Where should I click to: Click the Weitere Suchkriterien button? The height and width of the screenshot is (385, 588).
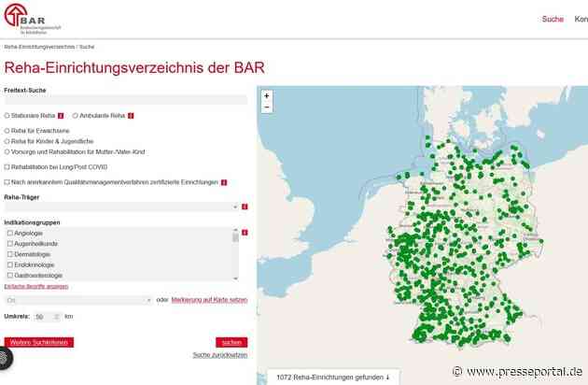click(x=39, y=342)
